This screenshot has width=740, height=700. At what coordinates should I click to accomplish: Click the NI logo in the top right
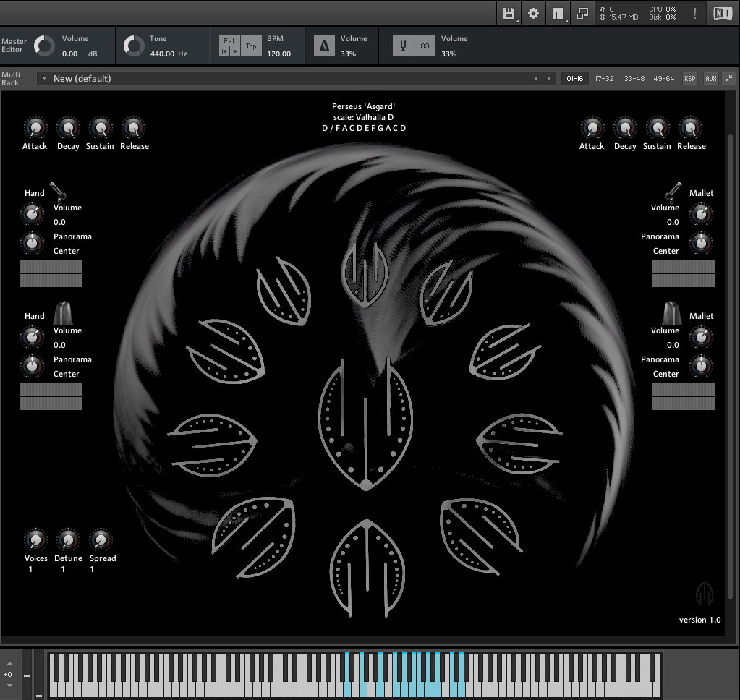723,13
